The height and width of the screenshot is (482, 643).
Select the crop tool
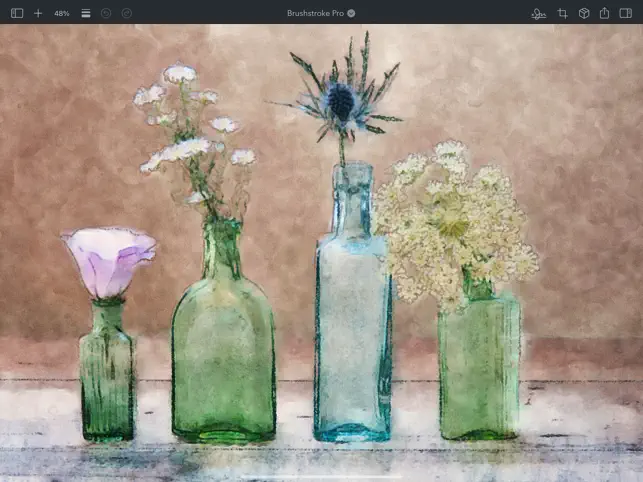pyautogui.click(x=563, y=14)
